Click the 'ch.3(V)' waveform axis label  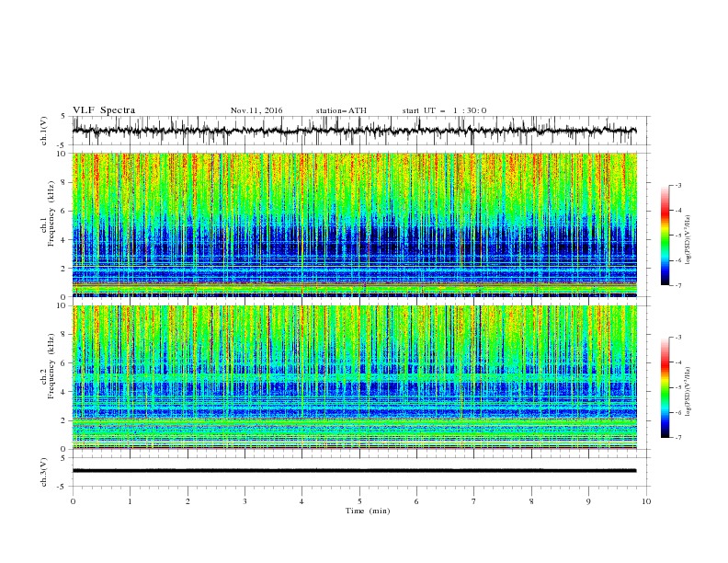[44, 472]
